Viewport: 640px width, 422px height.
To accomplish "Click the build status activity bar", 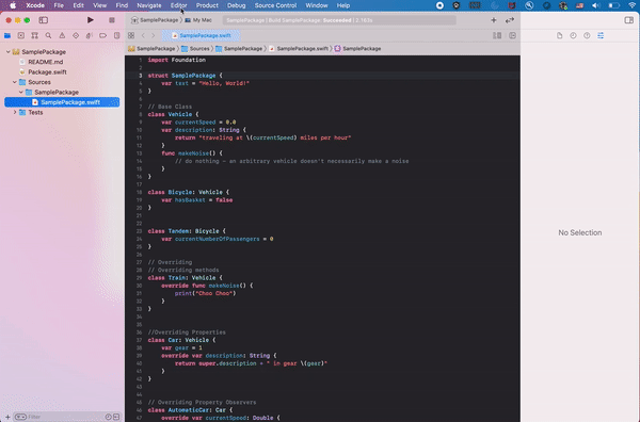I will tap(339, 20).
